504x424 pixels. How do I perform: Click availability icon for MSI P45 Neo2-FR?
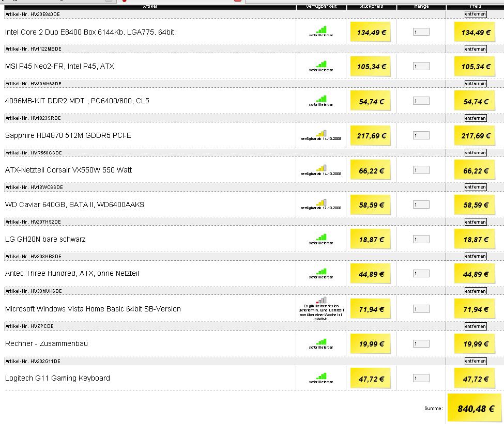pyautogui.click(x=321, y=64)
